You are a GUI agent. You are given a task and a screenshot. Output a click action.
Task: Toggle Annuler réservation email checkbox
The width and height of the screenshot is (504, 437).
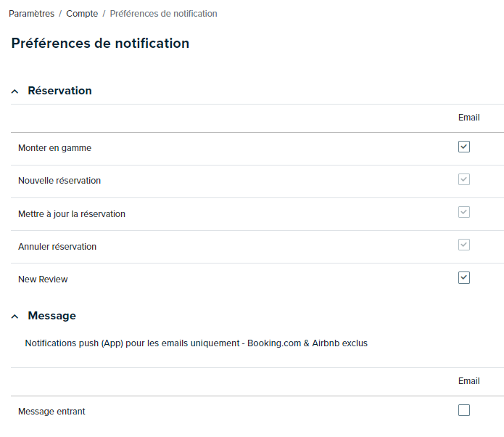(464, 245)
